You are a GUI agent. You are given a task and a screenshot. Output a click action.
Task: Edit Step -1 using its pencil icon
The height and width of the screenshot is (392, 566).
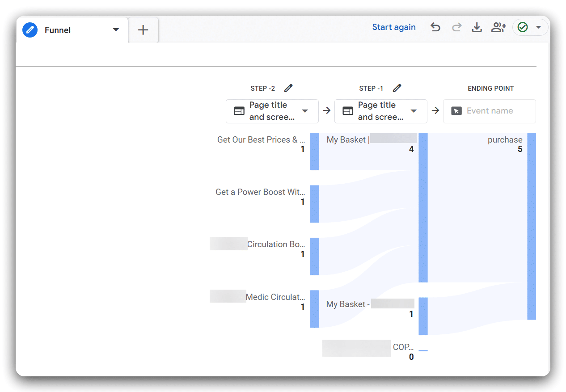(397, 88)
